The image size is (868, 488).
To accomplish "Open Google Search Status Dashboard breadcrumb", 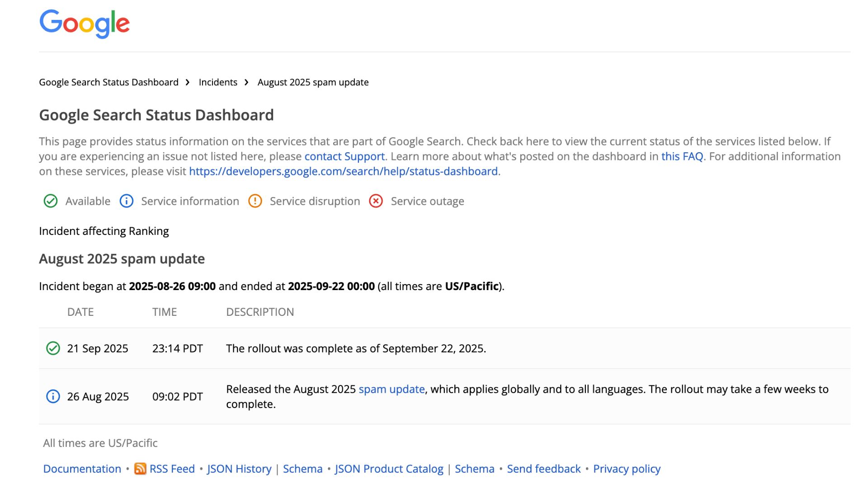I will click(108, 82).
